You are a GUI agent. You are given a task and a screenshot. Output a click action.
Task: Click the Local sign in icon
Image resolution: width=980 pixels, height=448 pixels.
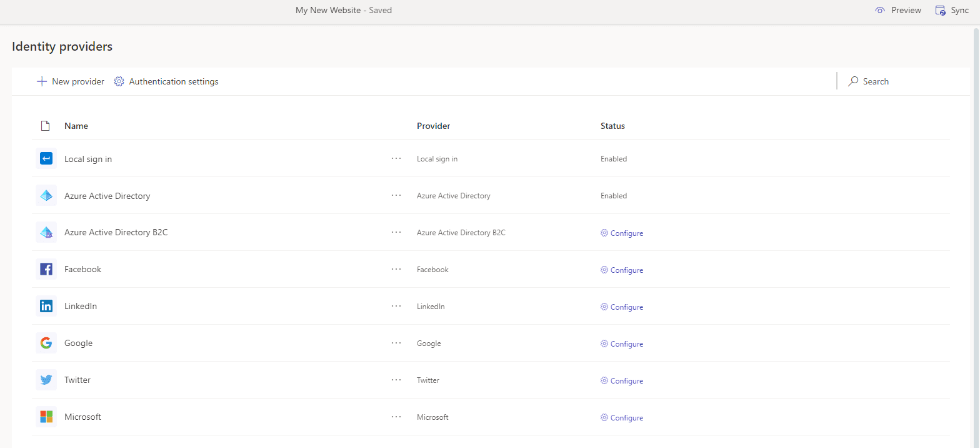click(46, 159)
